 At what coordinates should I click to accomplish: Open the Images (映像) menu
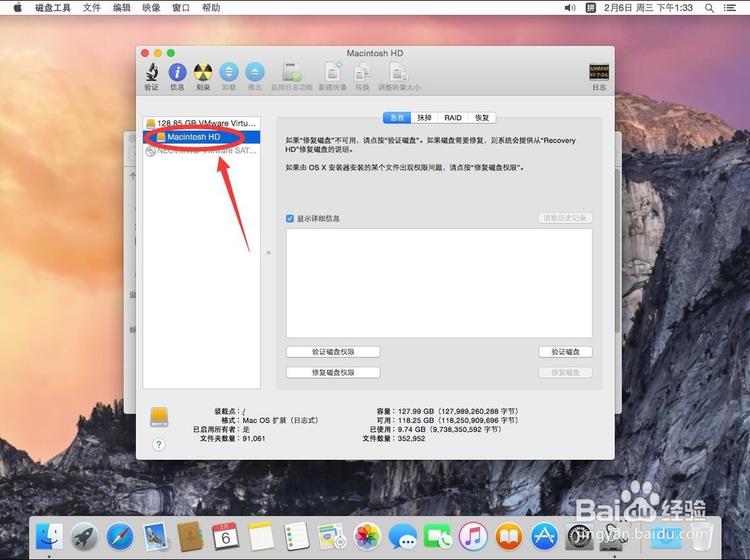click(x=151, y=7)
